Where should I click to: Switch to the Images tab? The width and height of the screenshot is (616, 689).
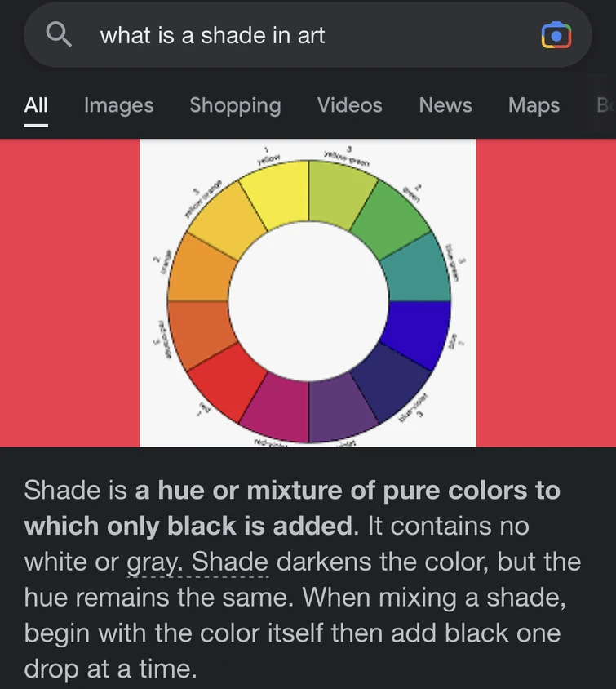pos(118,105)
